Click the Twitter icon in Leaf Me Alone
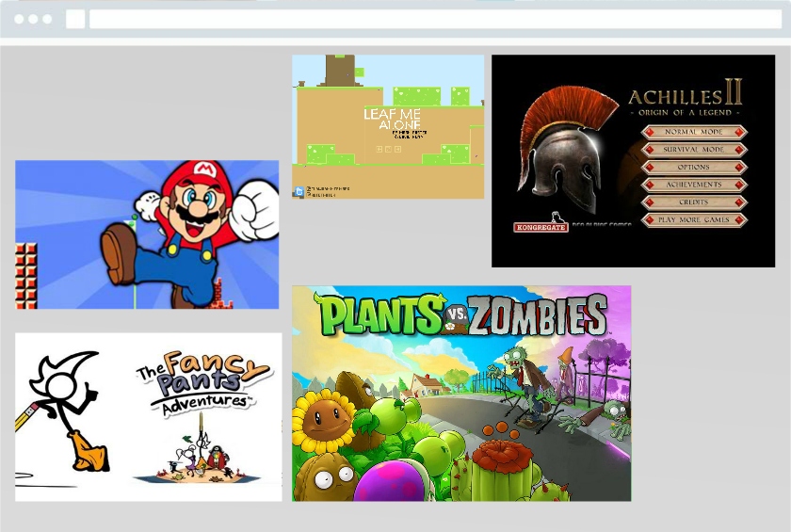 [x=299, y=192]
